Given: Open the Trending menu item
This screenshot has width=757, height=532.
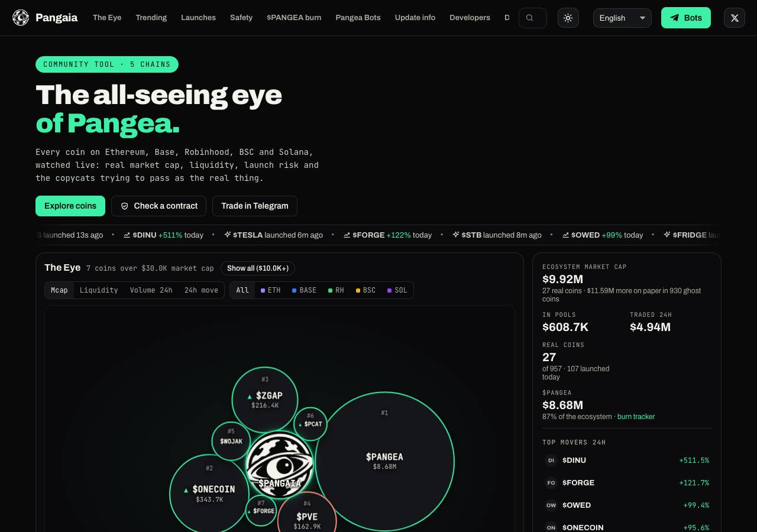Looking at the screenshot, I should point(151,18).
